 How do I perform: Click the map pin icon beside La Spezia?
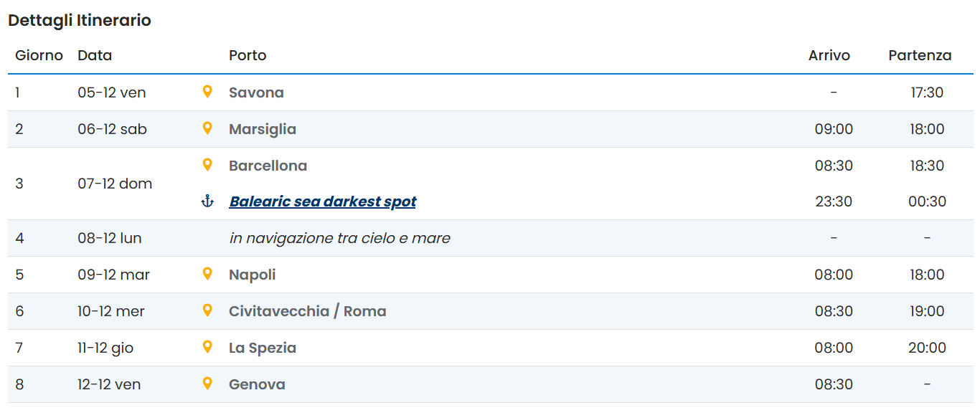pos(207,347)
